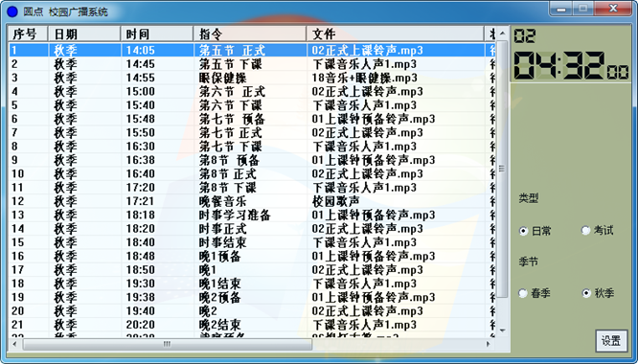Image resolution: width=638 pixels, height=364 pixels.
Task: Sort by the 指令 column header
Action: [x=250, y=34]
